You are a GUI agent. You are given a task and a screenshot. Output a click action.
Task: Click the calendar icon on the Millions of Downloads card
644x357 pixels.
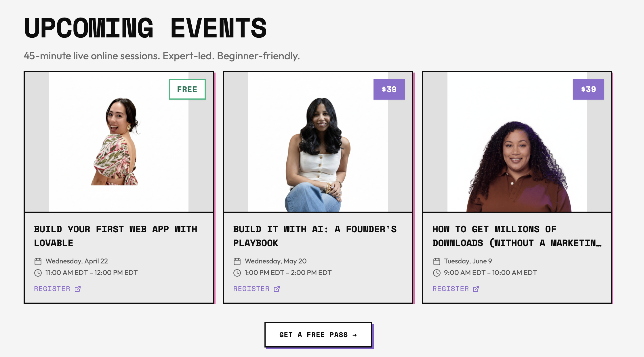pyautogui.click(x=437, y=261)
